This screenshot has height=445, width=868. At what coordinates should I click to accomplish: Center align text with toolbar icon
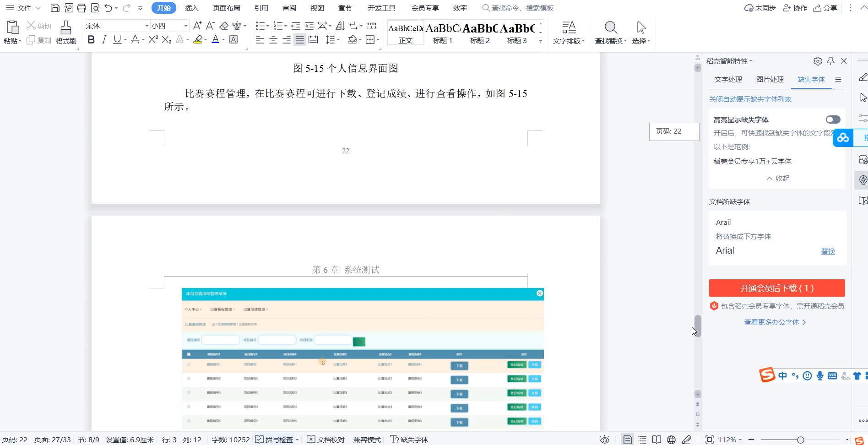coord(273,40)
